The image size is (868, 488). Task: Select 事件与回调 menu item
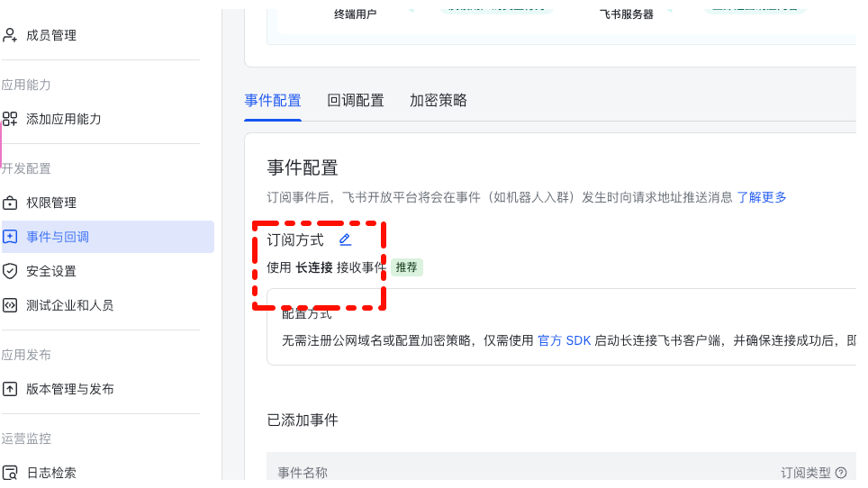(x=108, y=237)
